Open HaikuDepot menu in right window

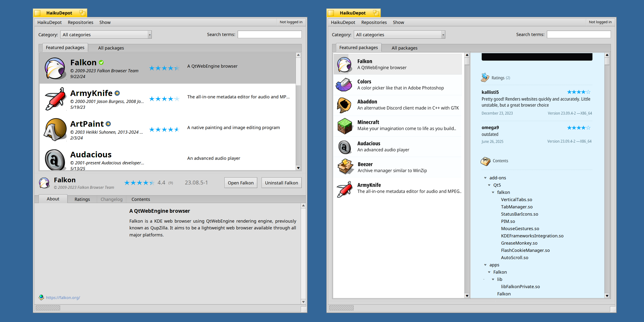[x=343, y=22]
